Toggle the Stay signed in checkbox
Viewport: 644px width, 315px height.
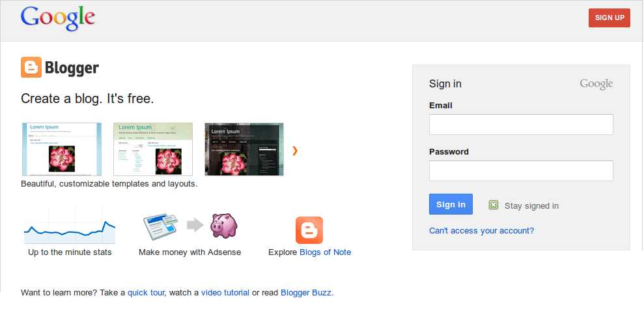tap(494, 205)
